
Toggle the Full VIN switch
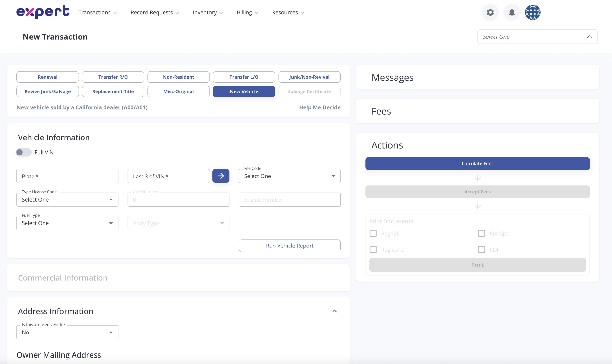click(x=24, y=152)
